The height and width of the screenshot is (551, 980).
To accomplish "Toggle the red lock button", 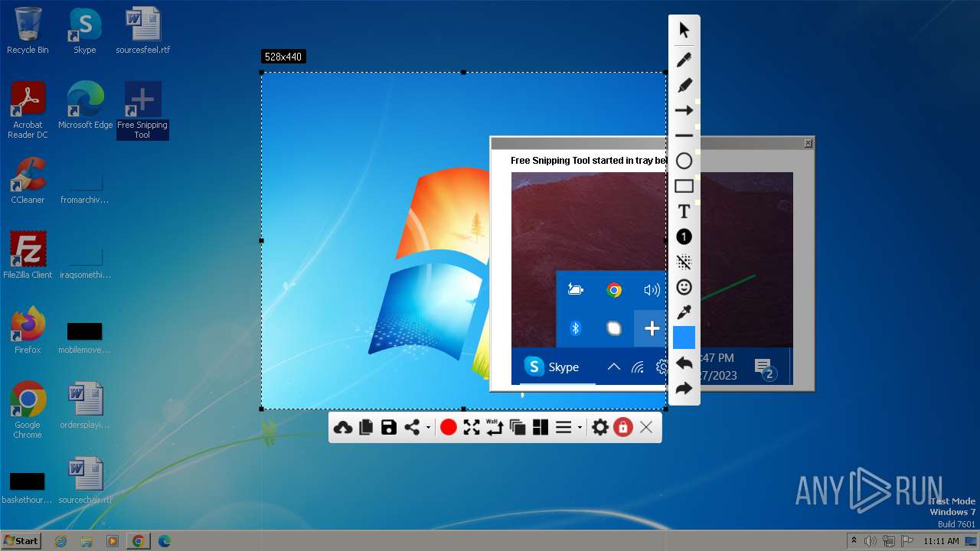I will tap(623, 427).
